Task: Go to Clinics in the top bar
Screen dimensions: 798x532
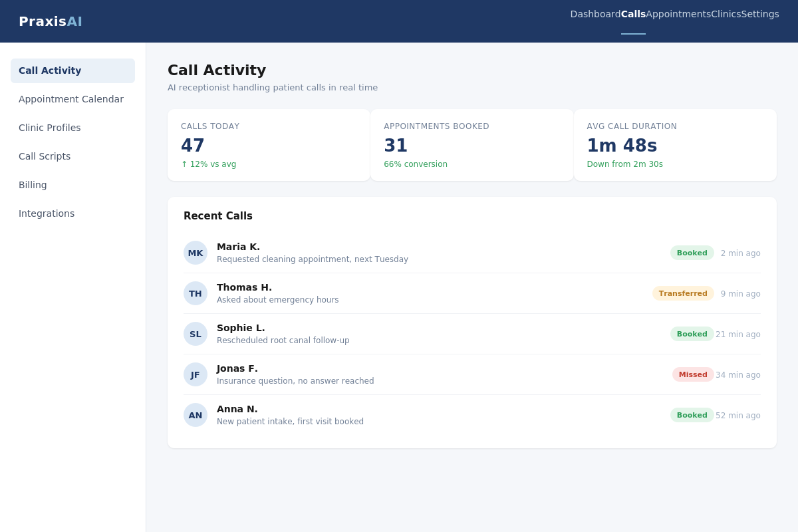Action: (x=726, y=14)
